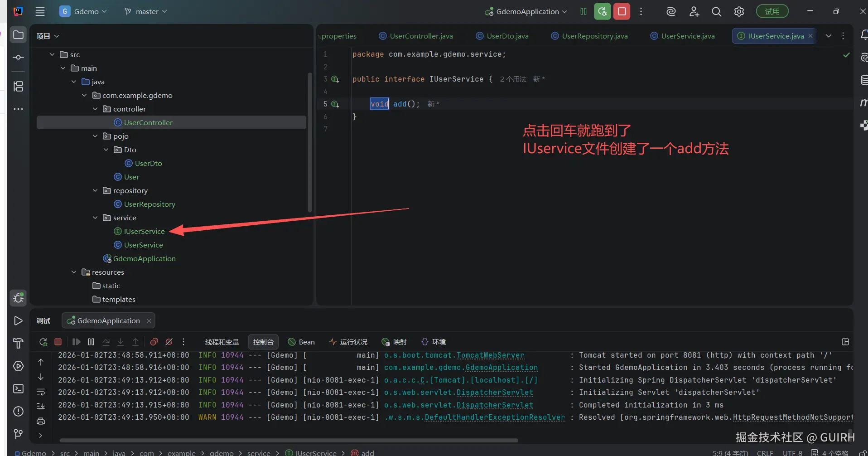
Task: Collapse the controller package
Action: (x=95, y=109)
